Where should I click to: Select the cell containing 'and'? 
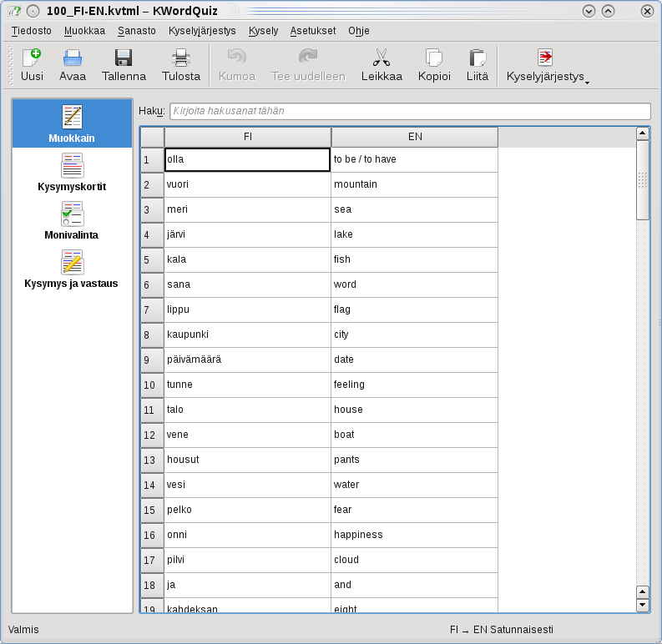coord(415,585)
